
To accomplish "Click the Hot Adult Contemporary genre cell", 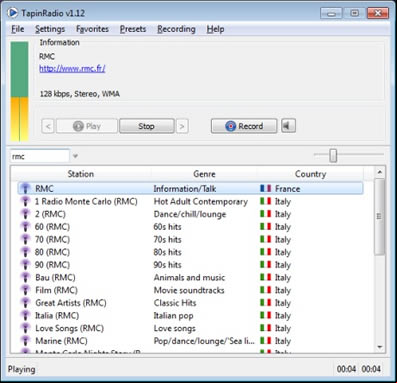I will click(201, 201).
